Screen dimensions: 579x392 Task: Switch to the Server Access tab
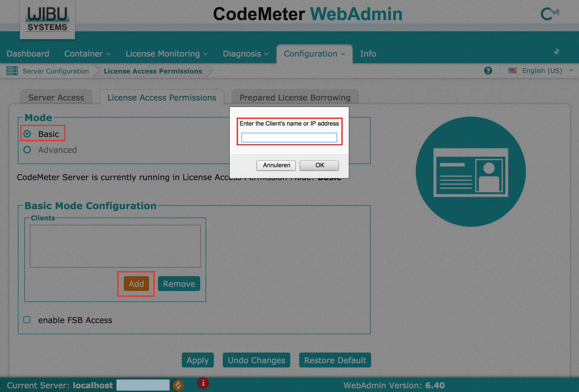(x=56, y=98)
